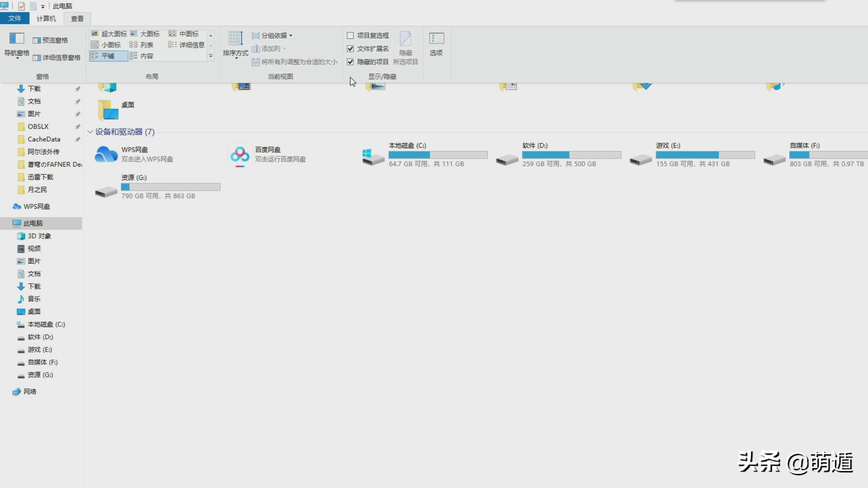Open the 百度网盘 drive icon
Image resolution: width=868 pixels, height=488 pixels.
[x=240, y=155]
